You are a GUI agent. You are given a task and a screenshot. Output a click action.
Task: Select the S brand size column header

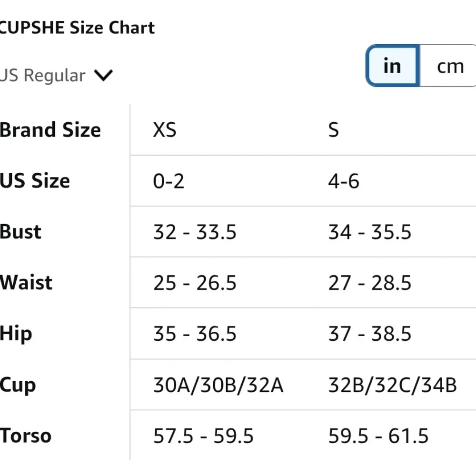tap(334, 130)
